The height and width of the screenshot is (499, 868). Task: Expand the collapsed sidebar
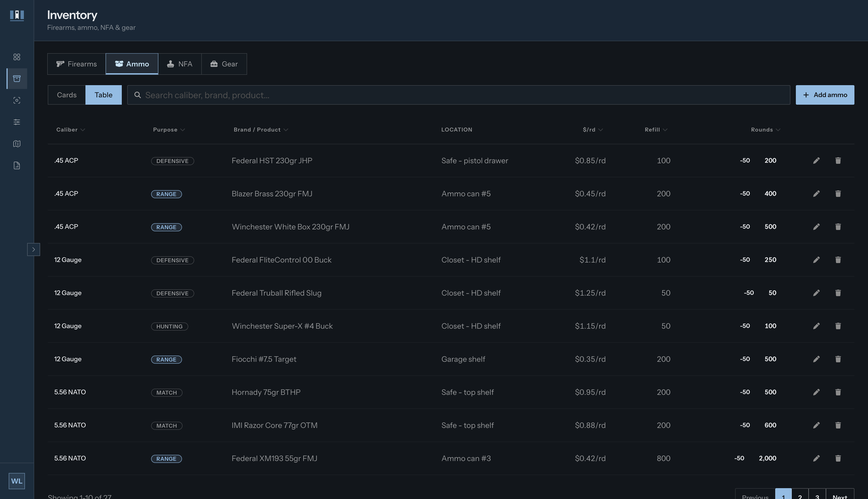pos(34,250)
